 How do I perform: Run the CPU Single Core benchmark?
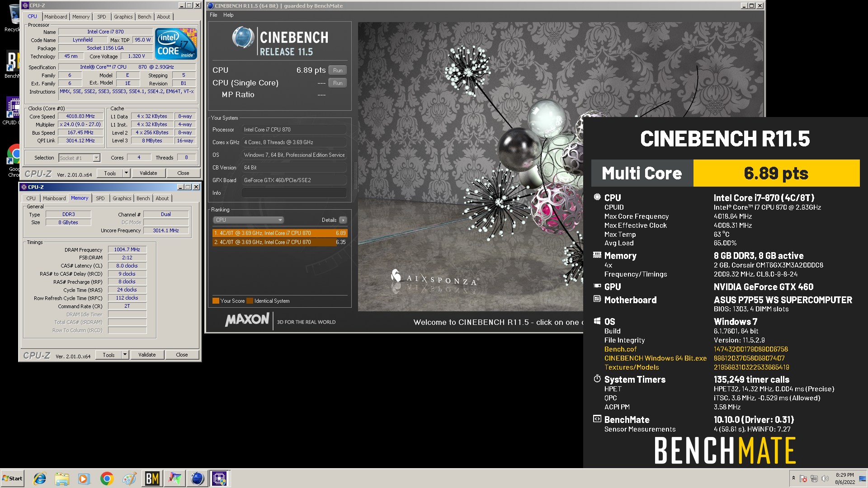point(338,83)
